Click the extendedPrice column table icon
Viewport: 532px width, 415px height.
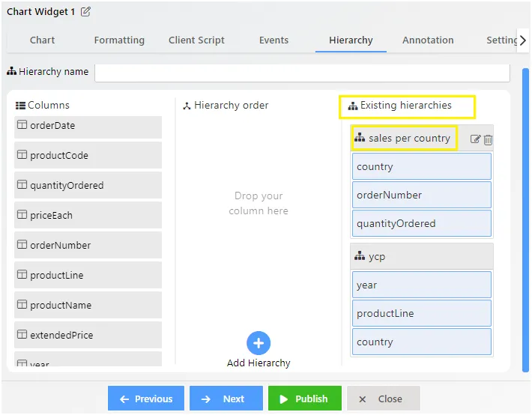pos(22,334)
